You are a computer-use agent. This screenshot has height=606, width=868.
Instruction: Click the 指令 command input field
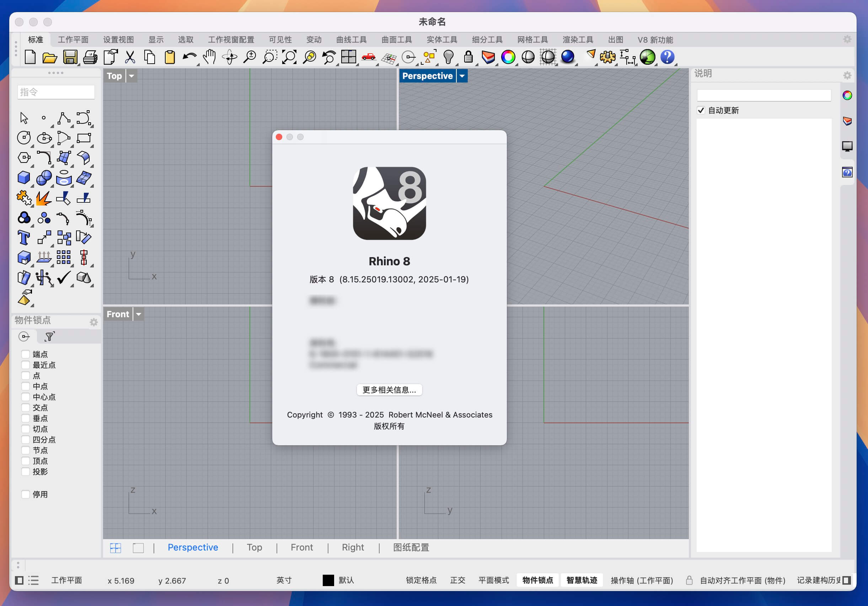[56, 92]
